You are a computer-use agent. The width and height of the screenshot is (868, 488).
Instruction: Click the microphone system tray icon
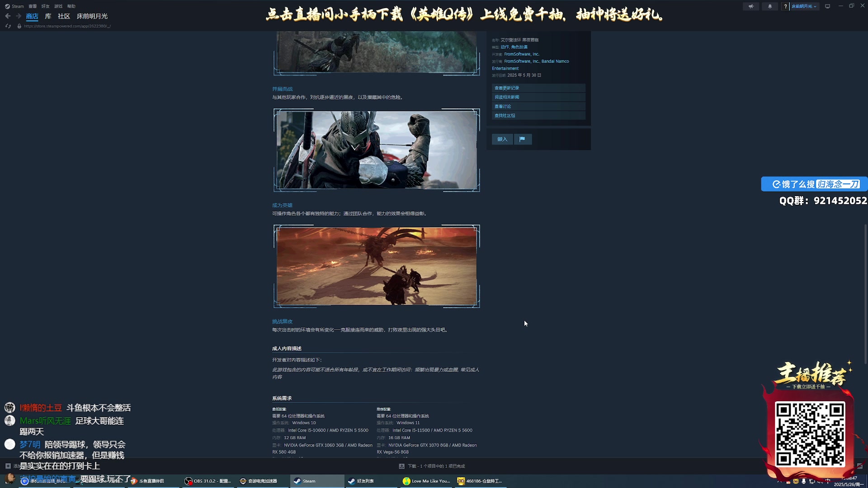click(x=803, y=481)
